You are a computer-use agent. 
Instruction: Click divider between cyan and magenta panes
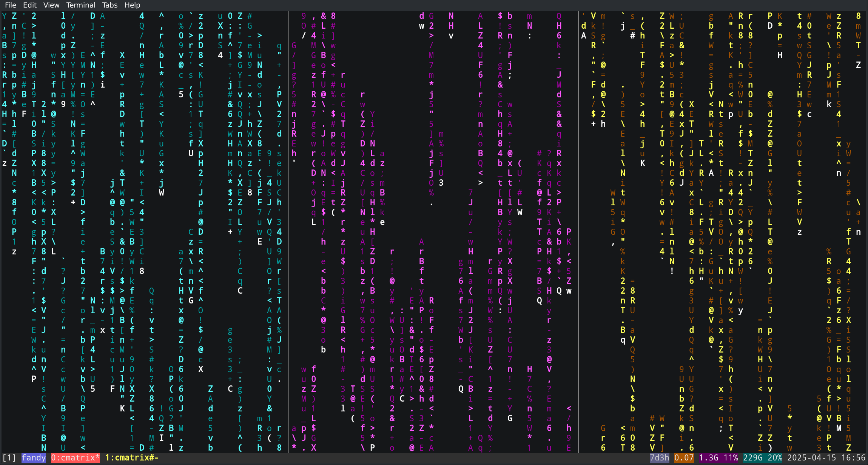(289, 226)
